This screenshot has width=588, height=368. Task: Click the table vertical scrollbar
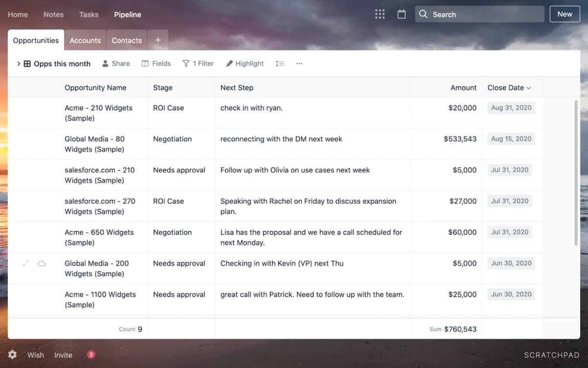pos(576,172)
